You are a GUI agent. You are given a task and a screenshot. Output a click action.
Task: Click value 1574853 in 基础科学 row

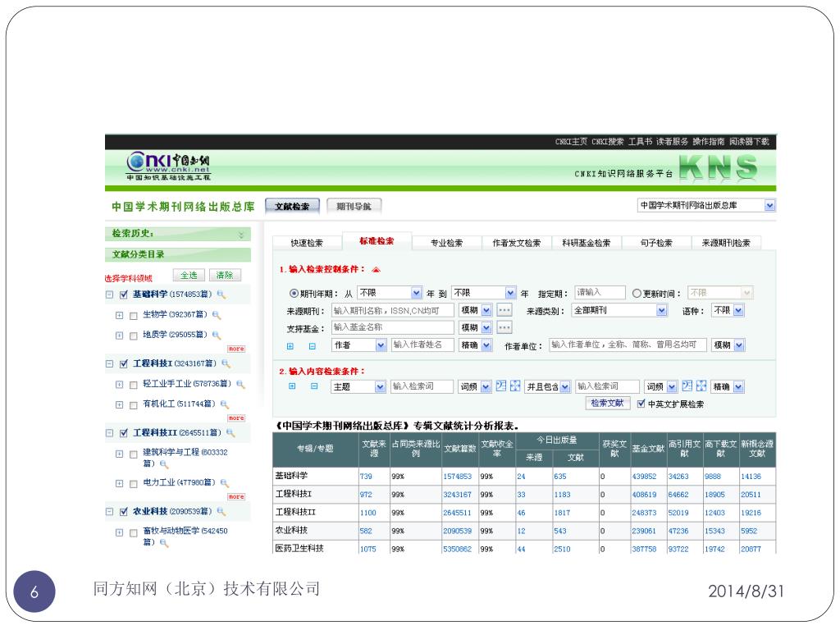457,477
